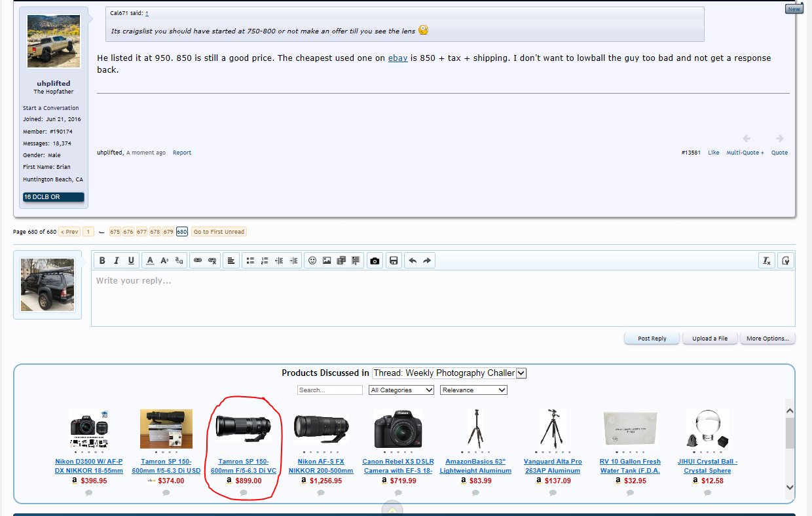This screenshot has width=812, height=516.
Task: Open Vanguard Alta Pro 263AP link
Action: pyautogui.click(x=553, y=466)
